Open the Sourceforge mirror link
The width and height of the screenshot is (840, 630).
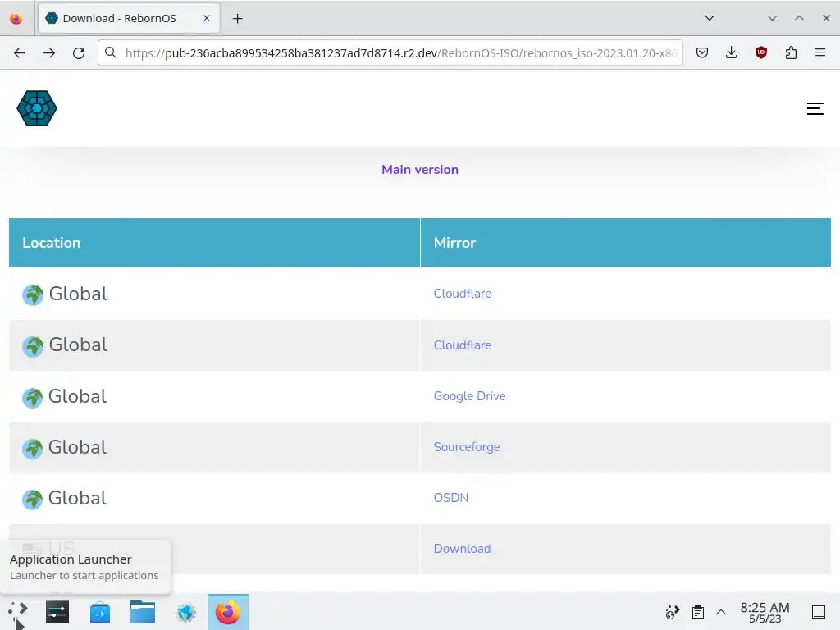coord(467,447)
